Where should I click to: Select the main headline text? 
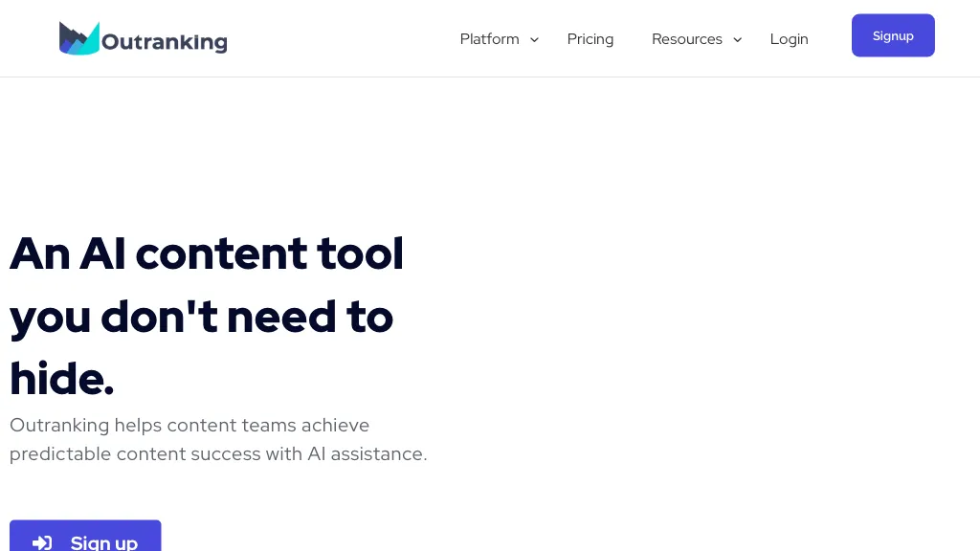(x=206, y=316)
